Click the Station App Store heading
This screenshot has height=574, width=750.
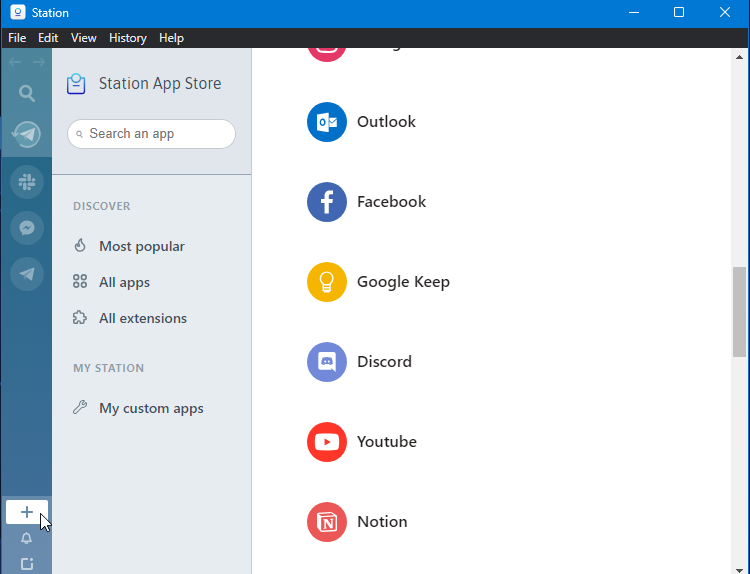[160, 84]
